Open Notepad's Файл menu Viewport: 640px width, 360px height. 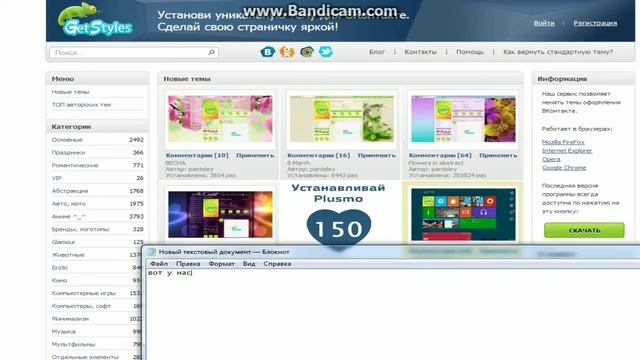(x=159, y=264)
